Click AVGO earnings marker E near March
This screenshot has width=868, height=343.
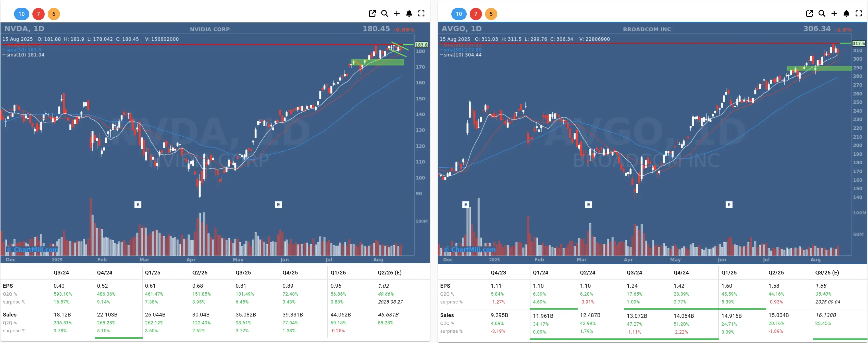coord(588,204)
